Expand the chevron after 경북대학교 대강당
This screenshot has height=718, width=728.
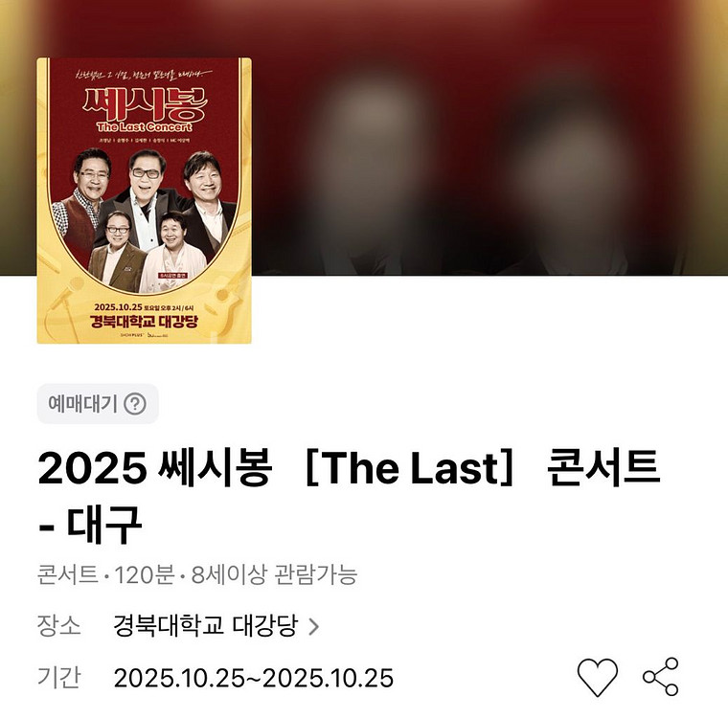click(314, 626)
